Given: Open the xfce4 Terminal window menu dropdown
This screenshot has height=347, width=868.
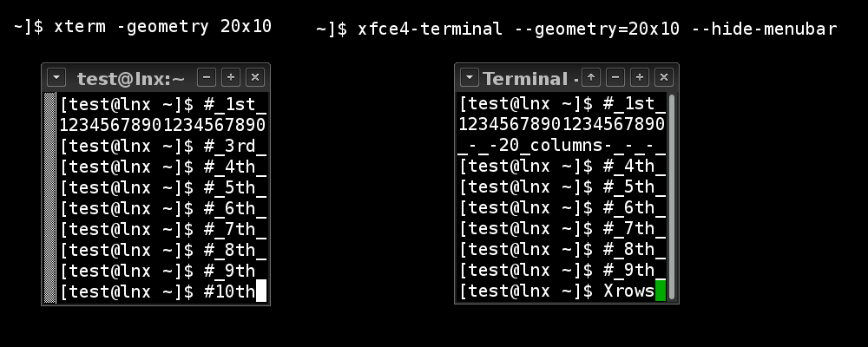Looking at the screenshot, I should [469, 78].
